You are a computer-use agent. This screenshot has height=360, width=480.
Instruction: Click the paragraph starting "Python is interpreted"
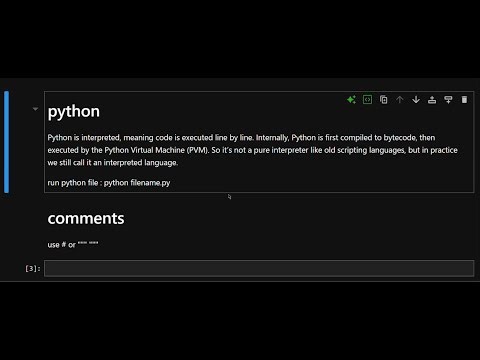coord(252,150)
